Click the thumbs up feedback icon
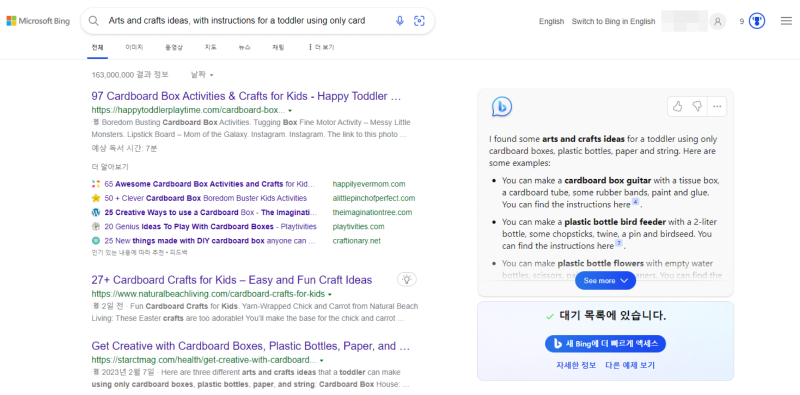The height and width of the screenshot is (395, 800). 678,106
